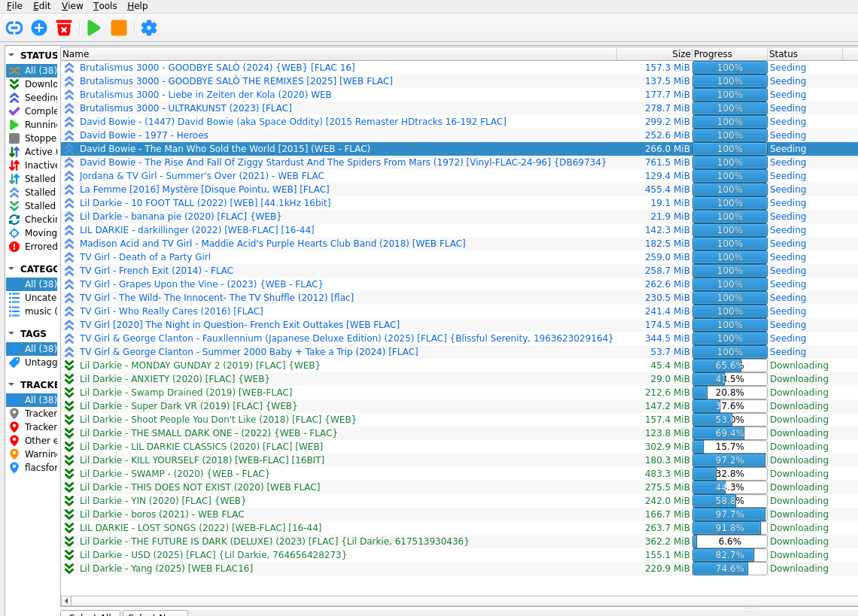Select the music category list icon
The width and height of the screenshot is (858, 616).
(14, 311)
